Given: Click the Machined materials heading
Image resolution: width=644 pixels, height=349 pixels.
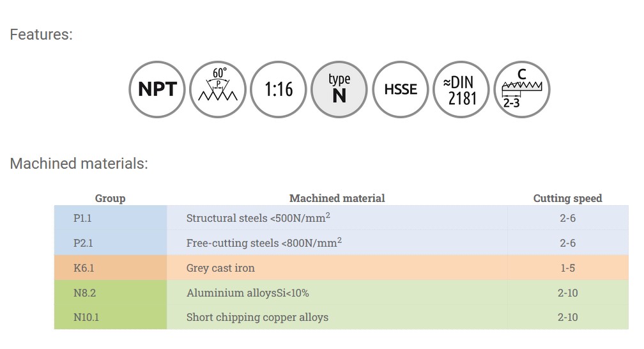Looking at the screenshot, I should click(x=79, y=164).
